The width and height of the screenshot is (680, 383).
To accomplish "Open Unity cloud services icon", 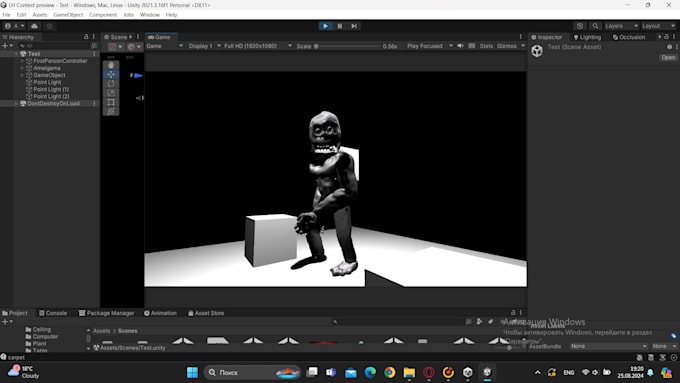I will 34,26.
